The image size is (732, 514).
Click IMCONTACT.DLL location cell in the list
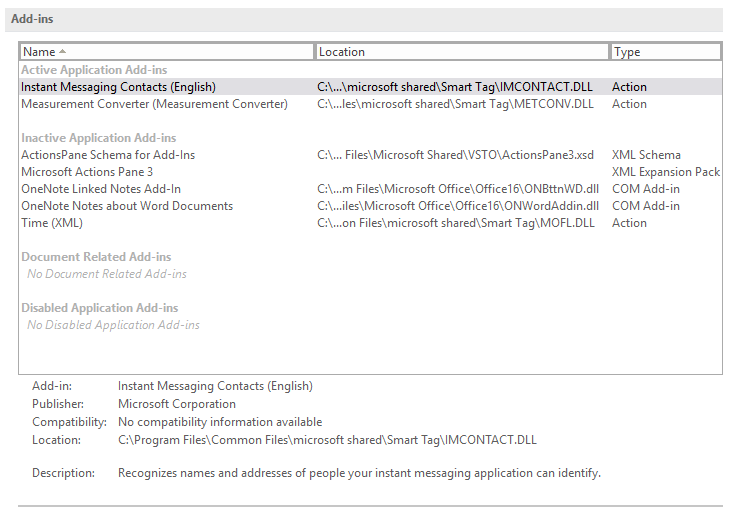(x=455, y=87)
